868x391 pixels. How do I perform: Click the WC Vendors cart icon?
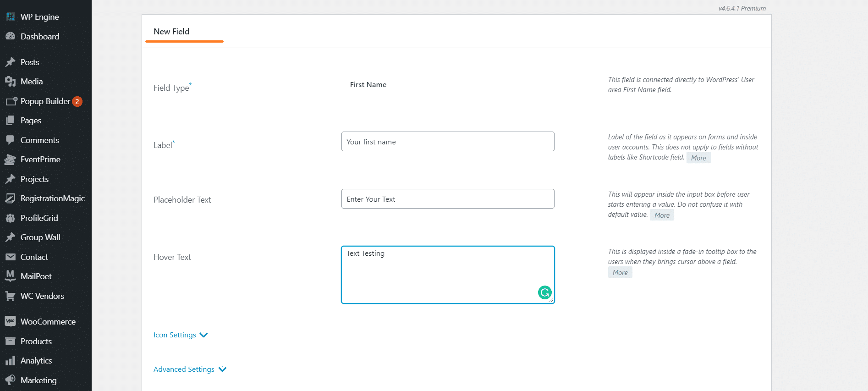(x=10, y=296)
